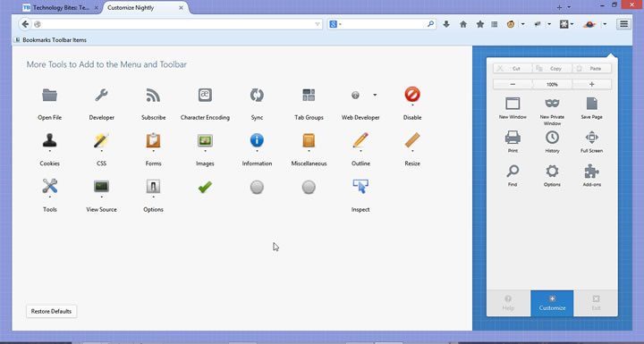The height and width of the screenshot is (344, 644).
Task: Click the Full Screen icon
Action: click(x=591, y=137)
